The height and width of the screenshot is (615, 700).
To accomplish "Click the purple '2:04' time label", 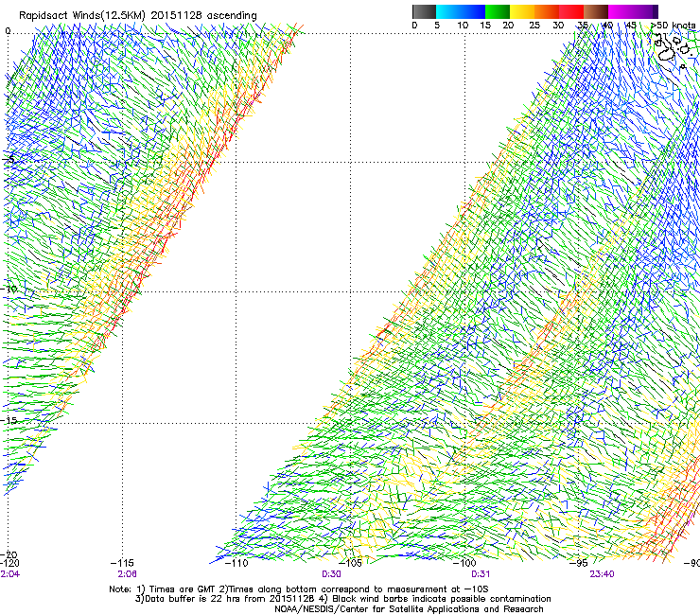I will (x=10, y=574).
